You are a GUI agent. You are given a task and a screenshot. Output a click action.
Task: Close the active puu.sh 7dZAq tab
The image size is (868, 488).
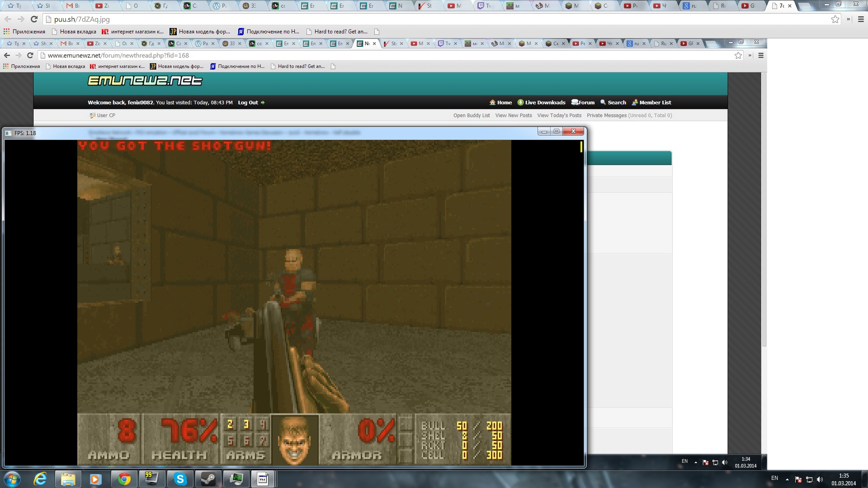790,6
